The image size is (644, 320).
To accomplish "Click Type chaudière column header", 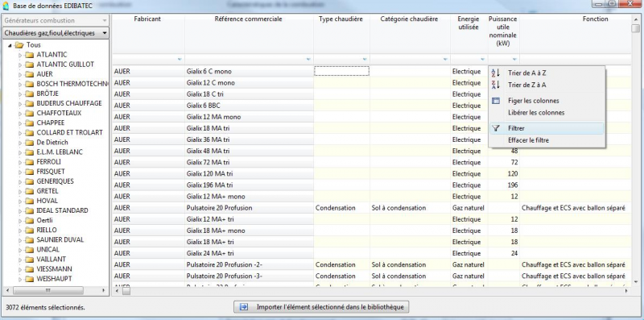I will pos(341,34).
